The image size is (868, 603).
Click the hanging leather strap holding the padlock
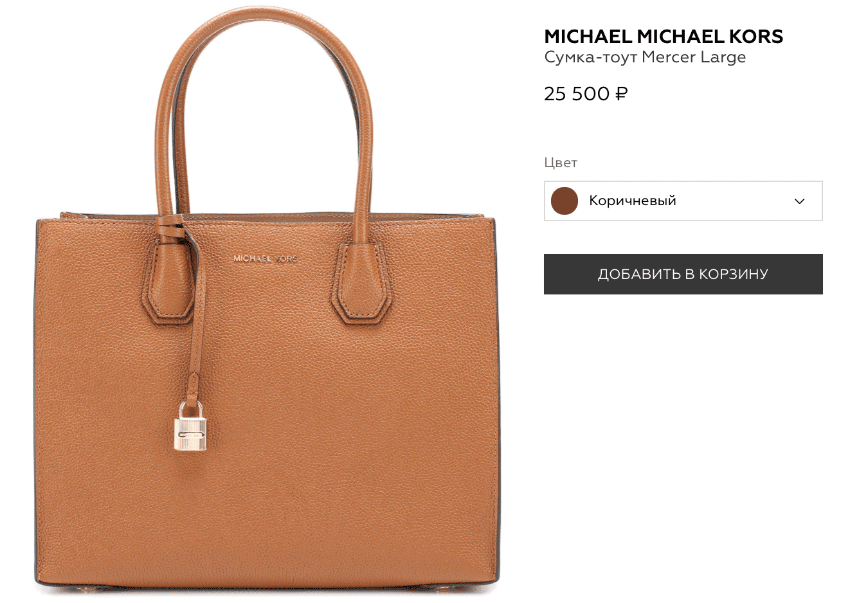tap(197, 315)
